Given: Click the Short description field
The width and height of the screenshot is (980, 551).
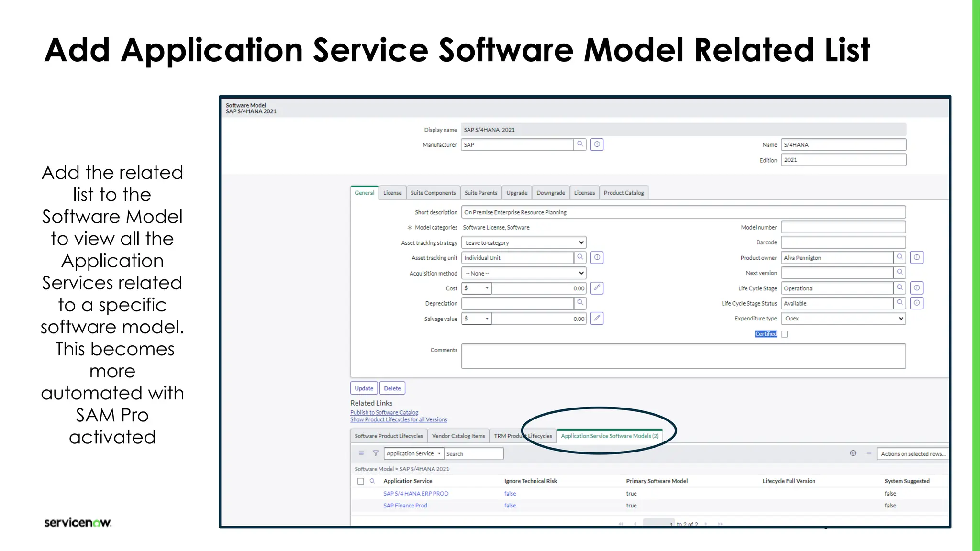Looking at the screenshot, I should coord(683,212).
